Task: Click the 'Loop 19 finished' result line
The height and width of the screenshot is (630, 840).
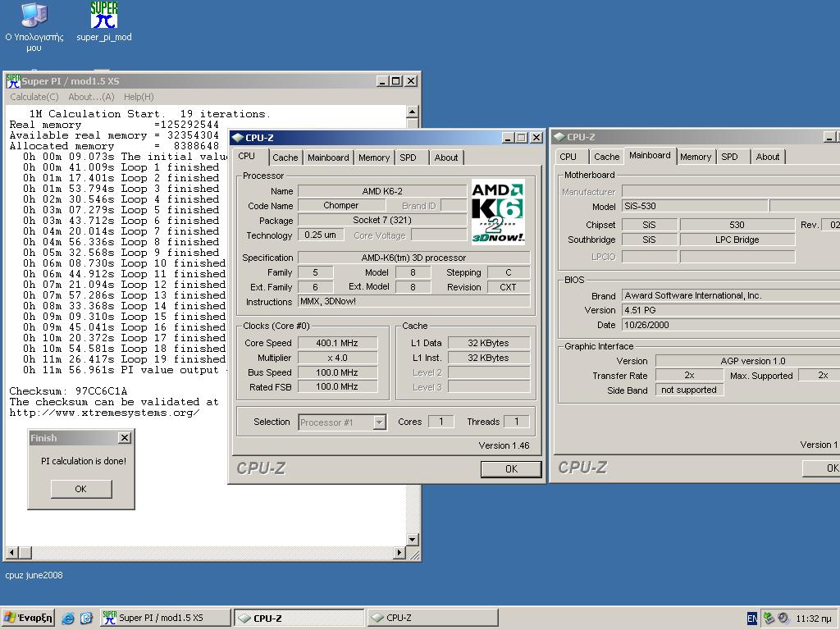Action: [125, 359]
